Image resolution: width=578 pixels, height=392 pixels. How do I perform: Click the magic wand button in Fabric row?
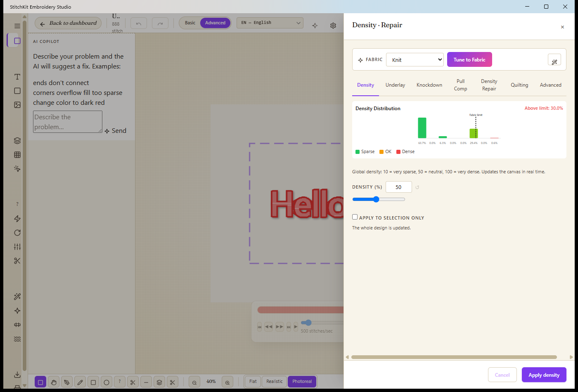click(x=554, y=60)
